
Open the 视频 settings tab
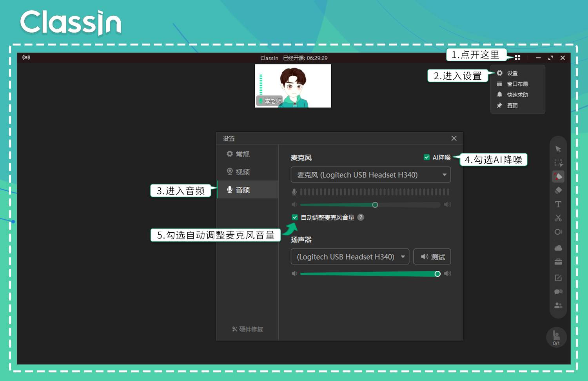coord(247,172)
